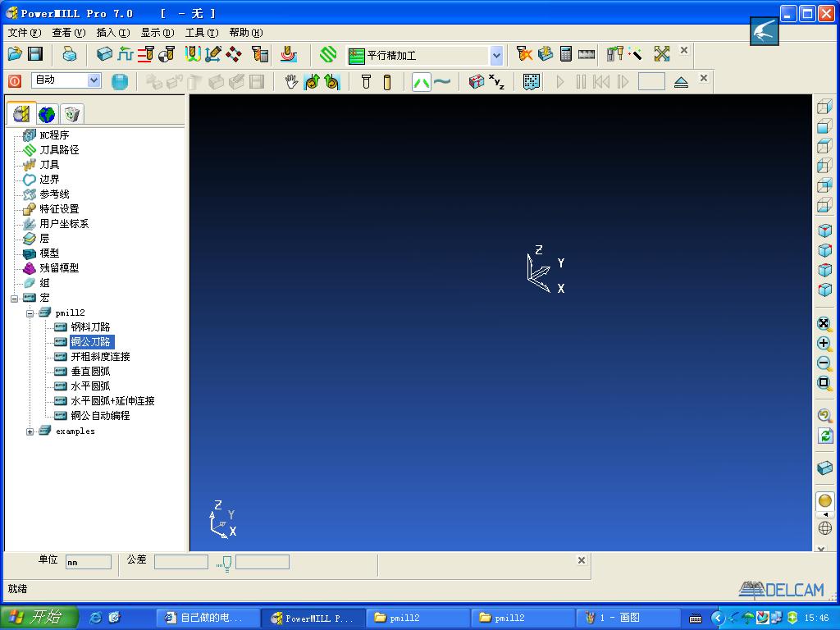The height and width of the screenshot is (630, 840).
Task: Close the bottom status toolbar with X
Action: click(582, 560)
